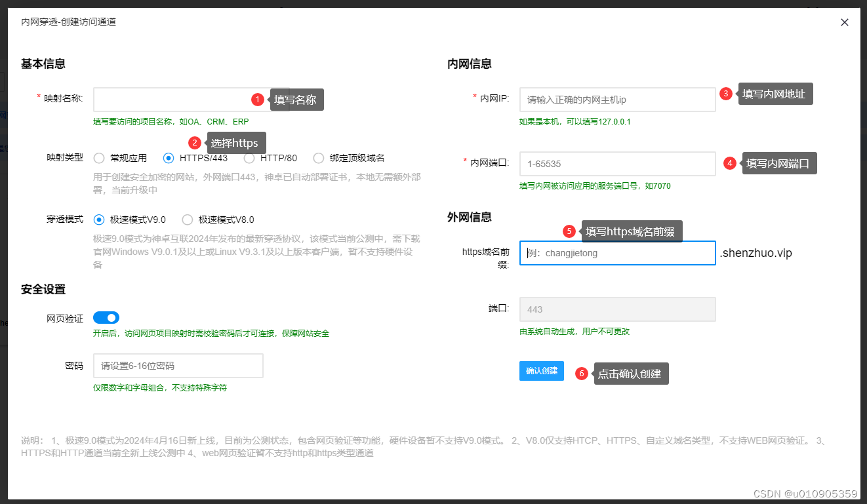Image resolution: width=867 pixels, height=504 pixels.
Task: Toggle the 网页验证 switch
Action: coord(106,318)
